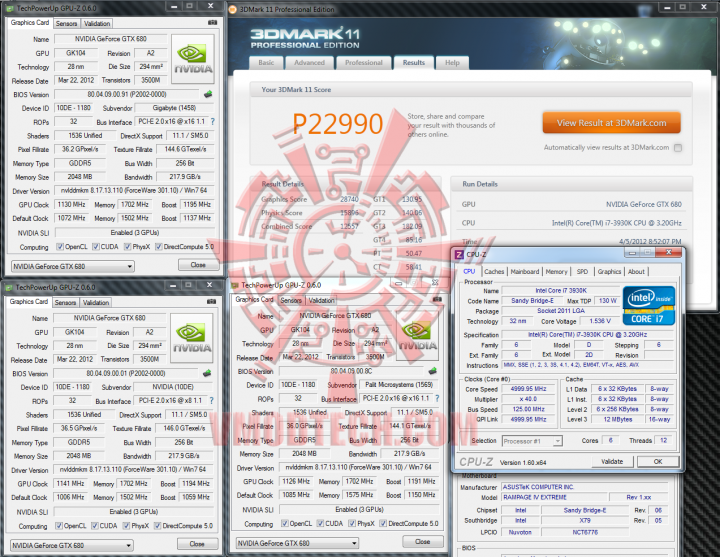The height and width of the screenshot is (557, 720).
Task: Click camera icon in NVIDIA (10DE) subvendor GPU-Z
Action: 211,302
